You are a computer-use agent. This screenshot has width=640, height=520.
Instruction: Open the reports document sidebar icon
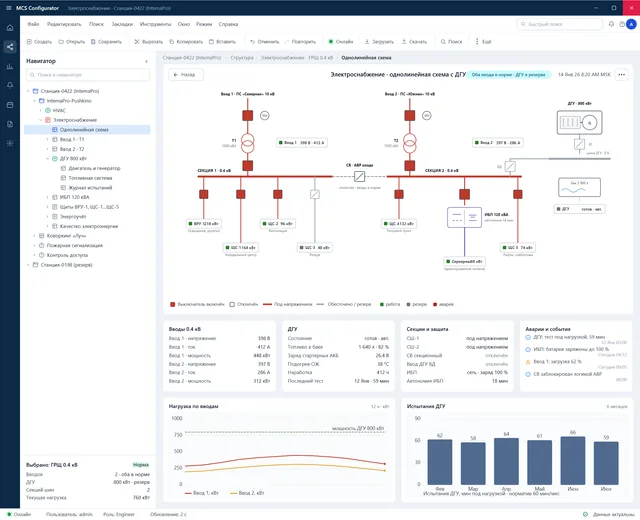click(x=10, y=124)
